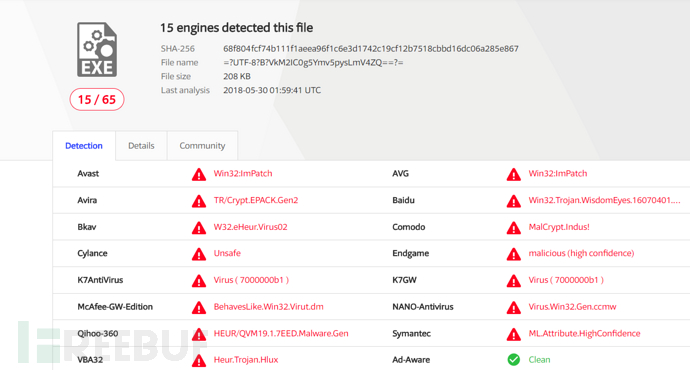Click the SHA-256 hash value

click(371, 48)
